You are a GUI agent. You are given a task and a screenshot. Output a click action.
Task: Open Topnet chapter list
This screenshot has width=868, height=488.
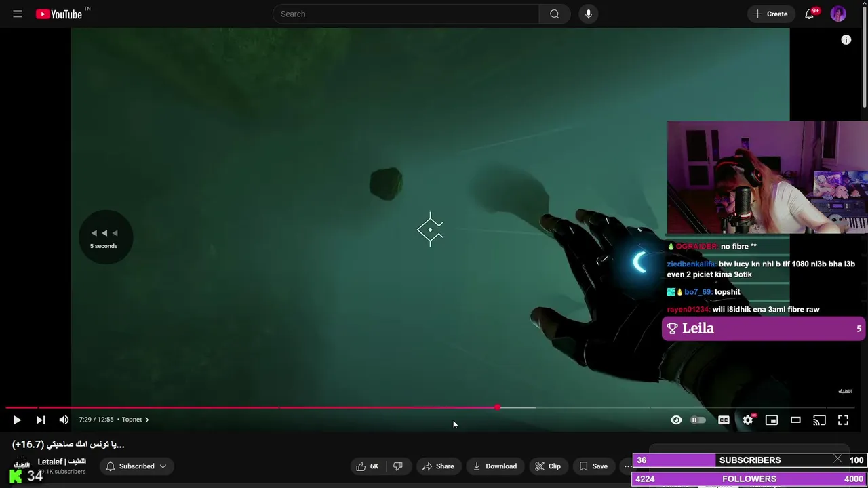[135, 420]
